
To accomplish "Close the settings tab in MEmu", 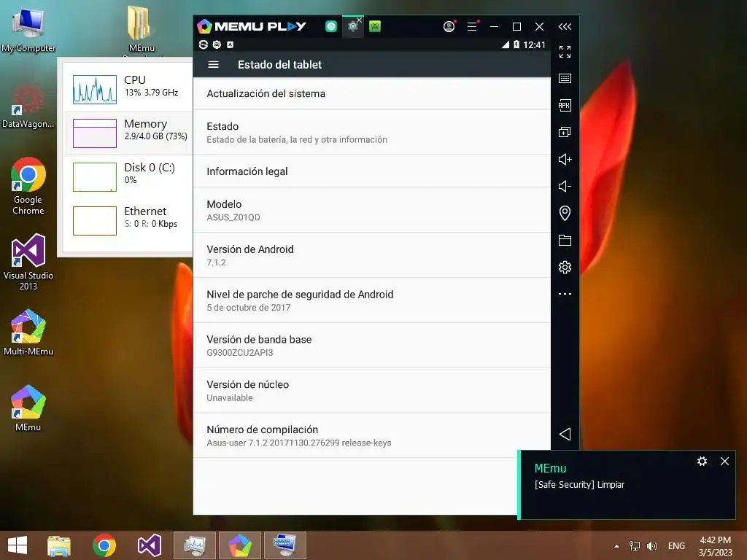I will [x=359, y=20].
